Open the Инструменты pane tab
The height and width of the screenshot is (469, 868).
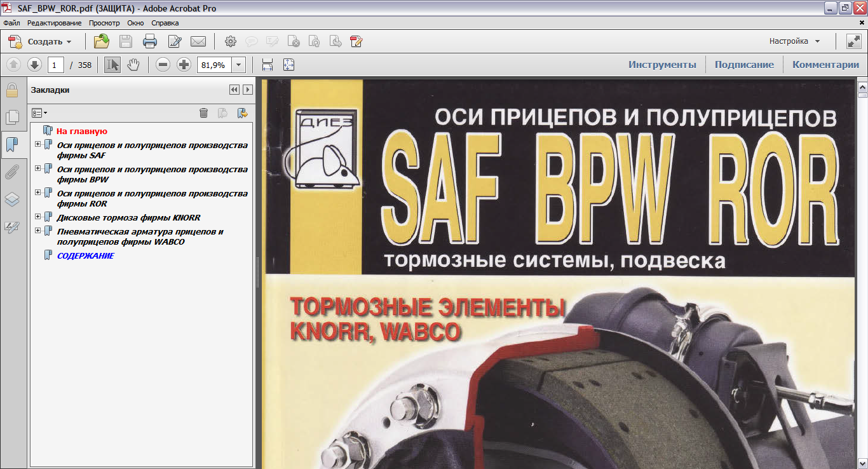click(662, 65)
